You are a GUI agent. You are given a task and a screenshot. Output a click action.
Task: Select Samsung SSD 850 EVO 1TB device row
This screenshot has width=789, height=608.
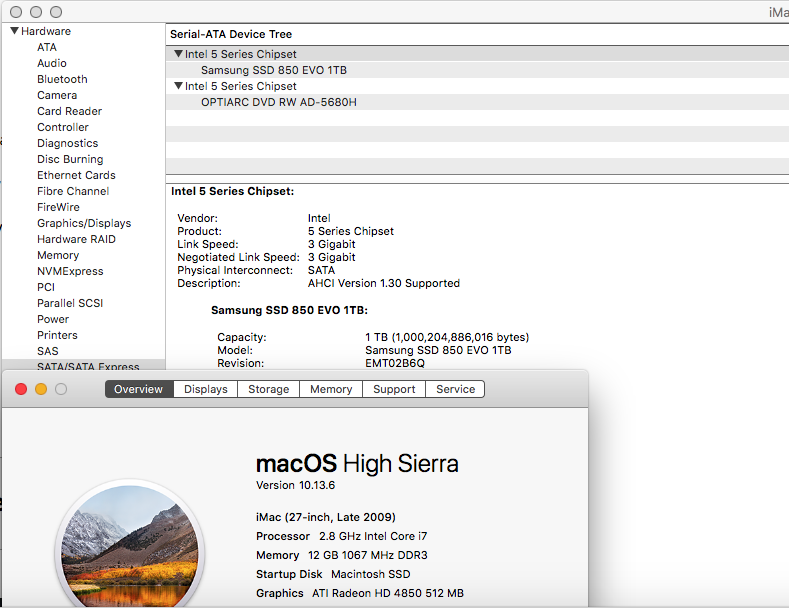click(477, 70)
